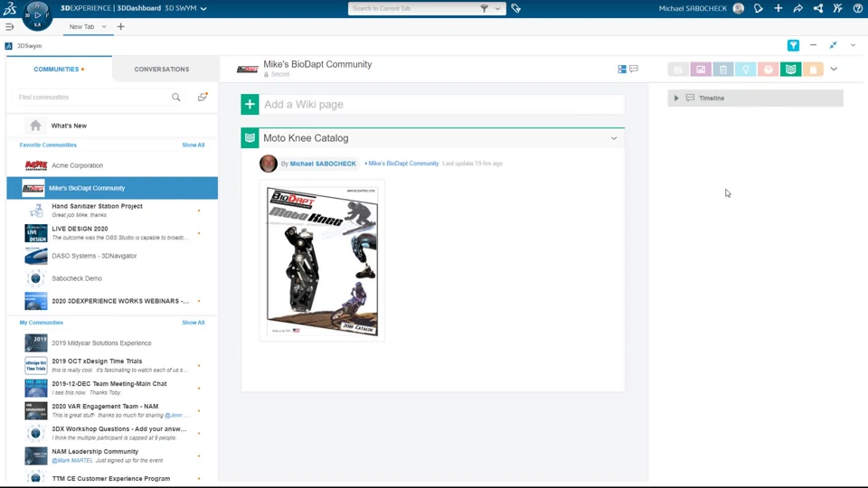Open NAM Leadership Community
This screenshot has width=868, height=488.
(112, 455)
